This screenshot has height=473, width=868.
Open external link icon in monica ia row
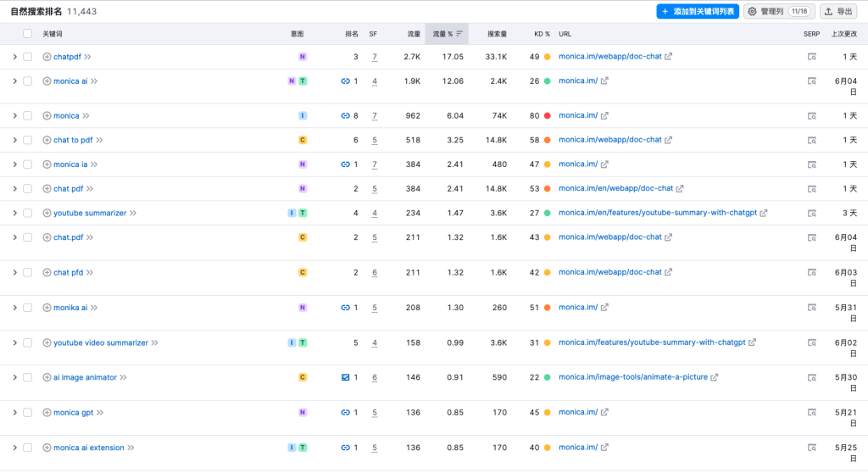(x=604, y=164)
